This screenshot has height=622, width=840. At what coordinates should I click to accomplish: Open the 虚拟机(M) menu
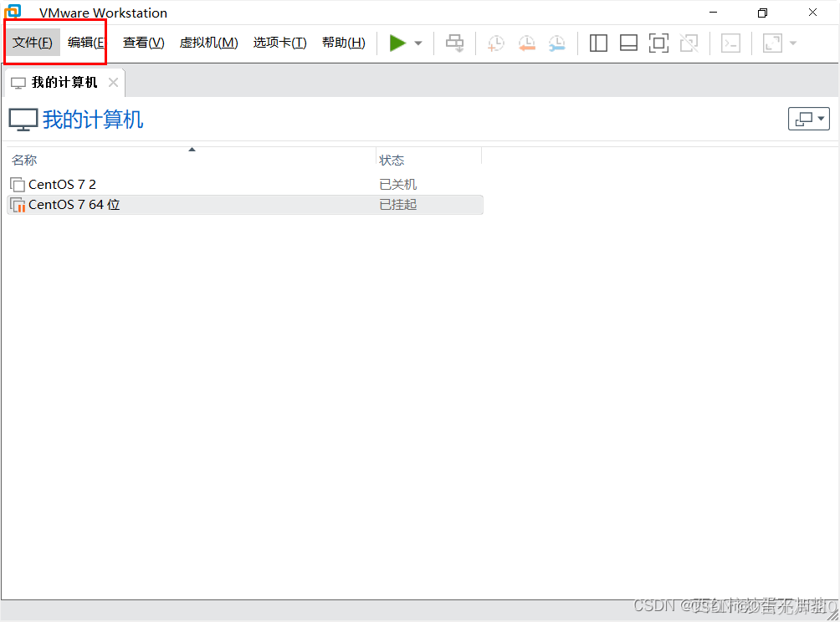point(208,43)
